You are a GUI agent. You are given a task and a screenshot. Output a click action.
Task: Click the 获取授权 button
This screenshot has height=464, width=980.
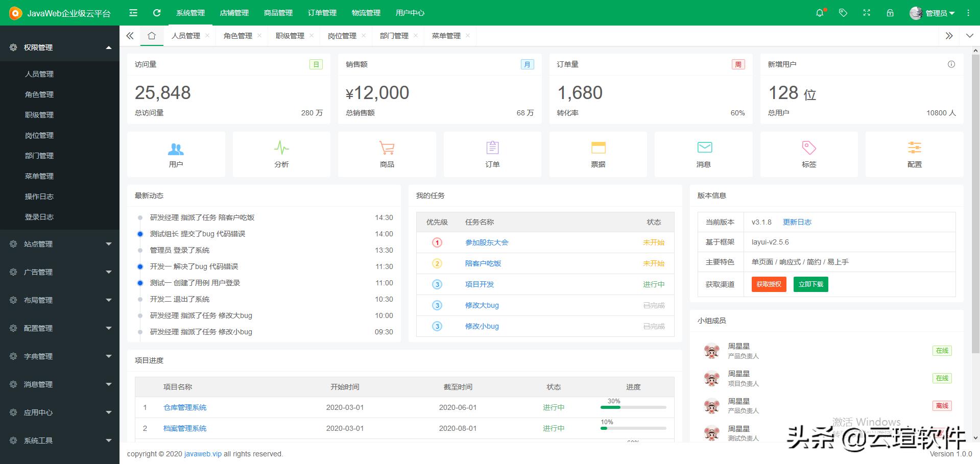point(769,284)
